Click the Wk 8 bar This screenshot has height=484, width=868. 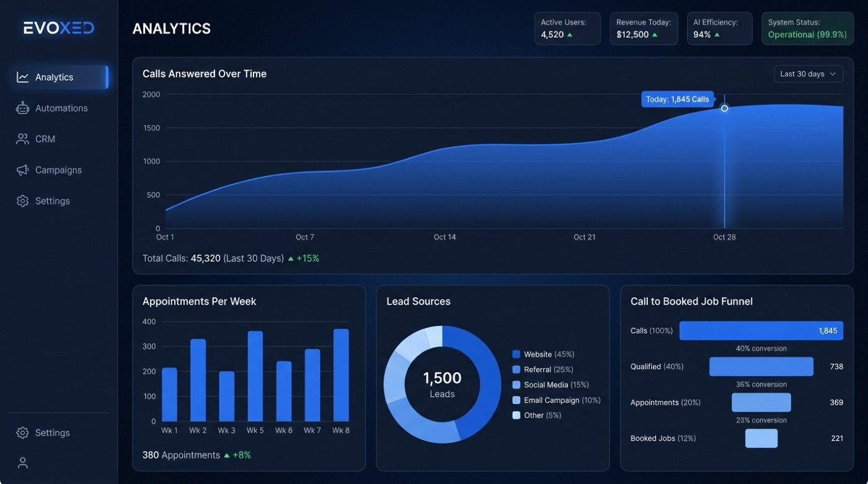pos(341,375)
